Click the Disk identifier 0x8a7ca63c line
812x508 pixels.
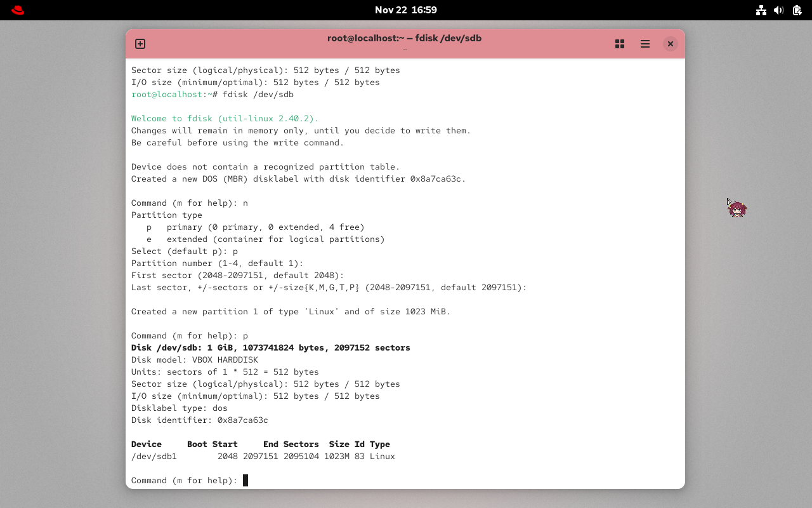coord(199,420)
